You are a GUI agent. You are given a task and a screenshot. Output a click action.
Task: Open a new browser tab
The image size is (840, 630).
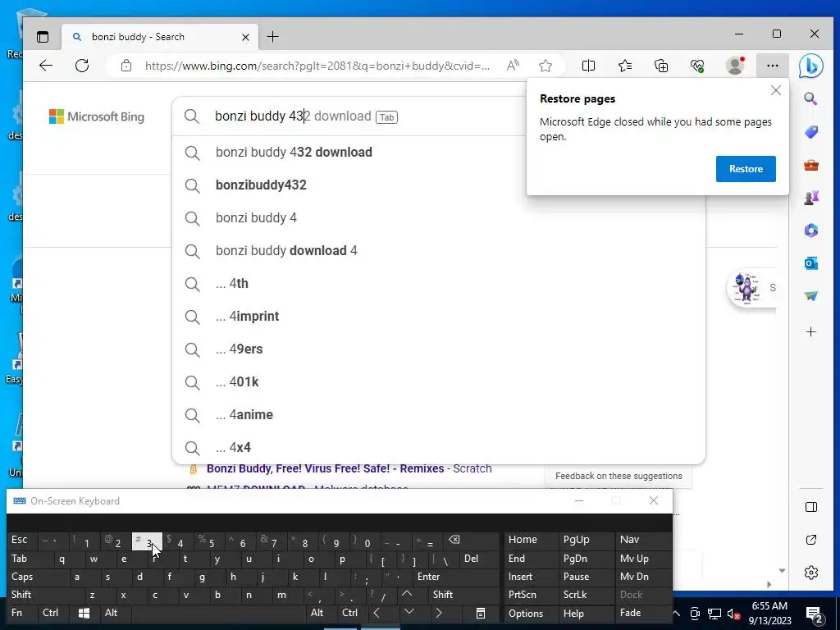point(272,36)
